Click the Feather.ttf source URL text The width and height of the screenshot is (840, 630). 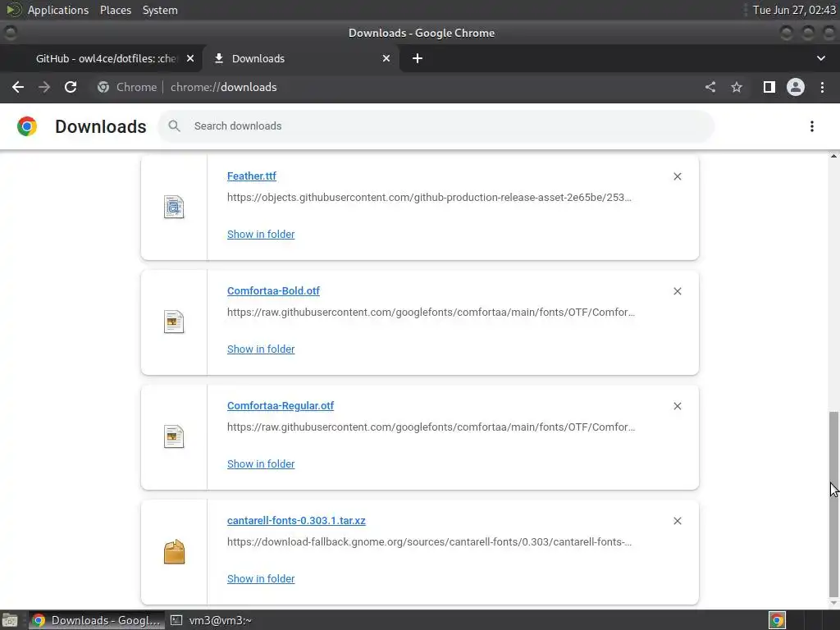429,197
